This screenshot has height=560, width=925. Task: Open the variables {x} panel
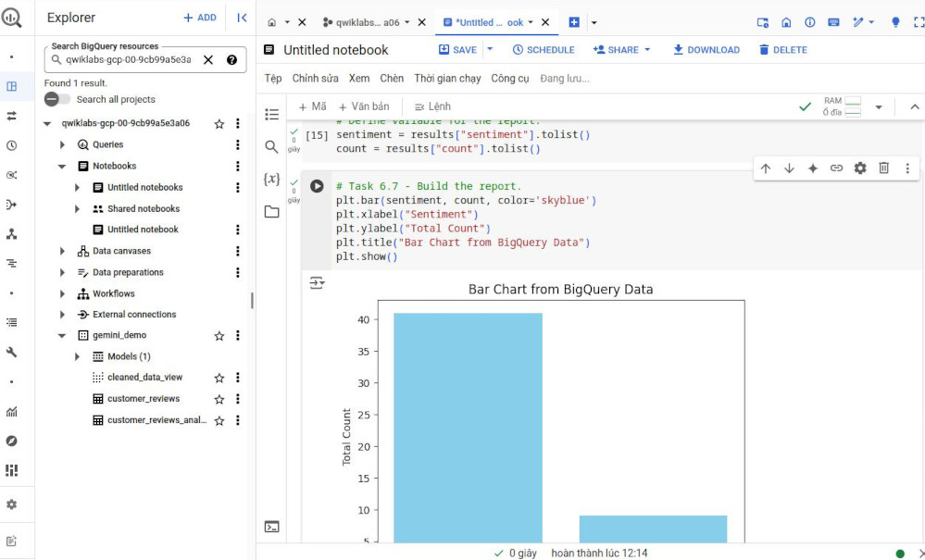(271, 180)
